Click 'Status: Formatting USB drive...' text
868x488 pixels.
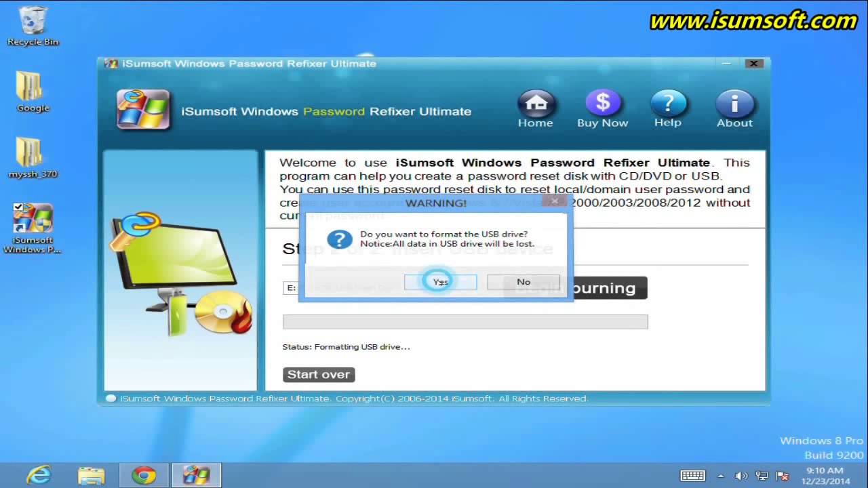(346, 347)
